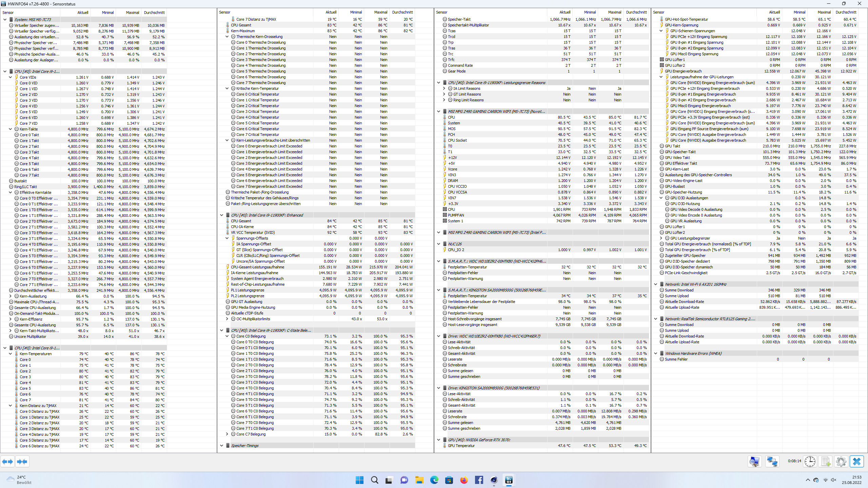
Task: Open sensor settings gear icon
Action: pos(841,462)
